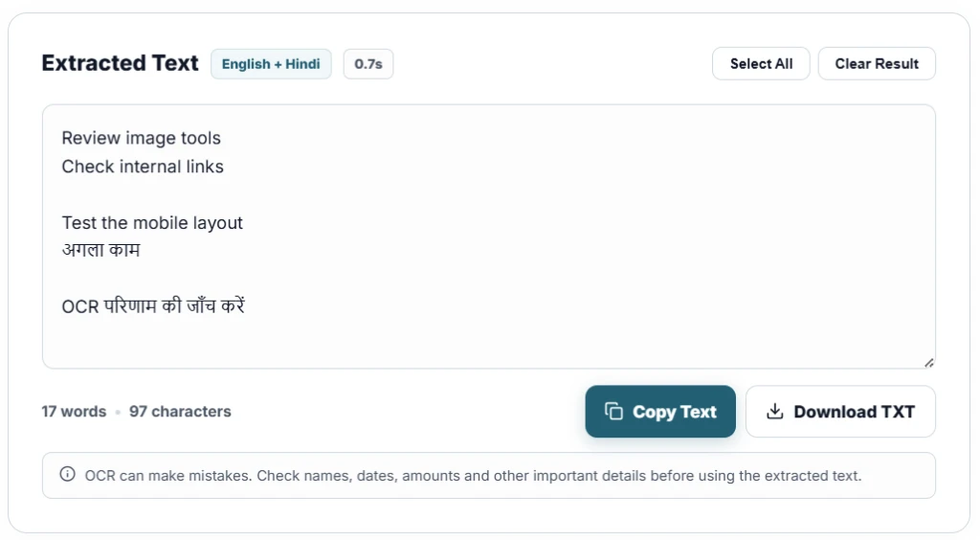Click the Copy Text button
The image size is (980, 540).
[660, 412]
